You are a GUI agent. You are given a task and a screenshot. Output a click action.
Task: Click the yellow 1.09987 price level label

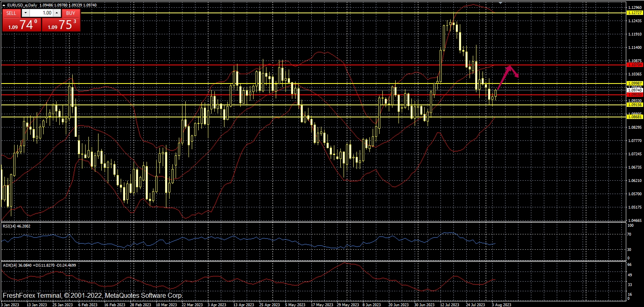click(x=634, y=84)
